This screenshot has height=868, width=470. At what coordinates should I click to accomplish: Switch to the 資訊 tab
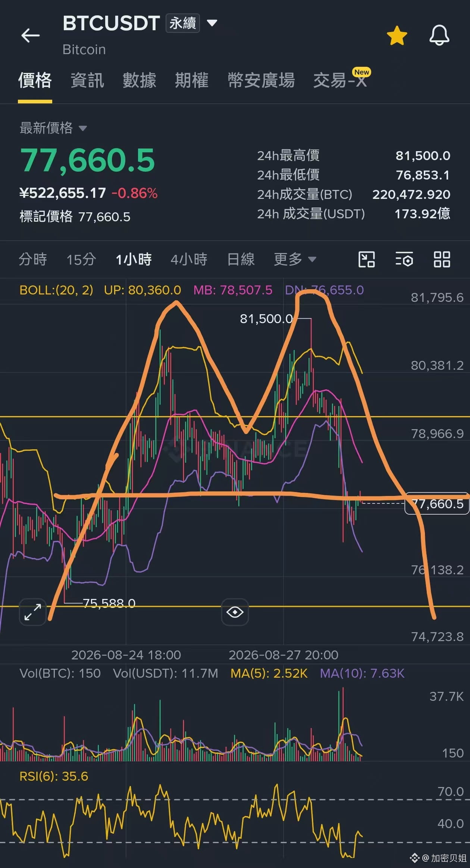[87, 80]
